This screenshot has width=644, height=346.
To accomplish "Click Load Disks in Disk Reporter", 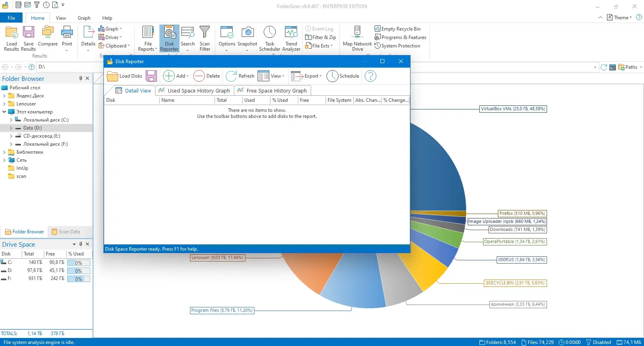I will (x=124, y=76).
